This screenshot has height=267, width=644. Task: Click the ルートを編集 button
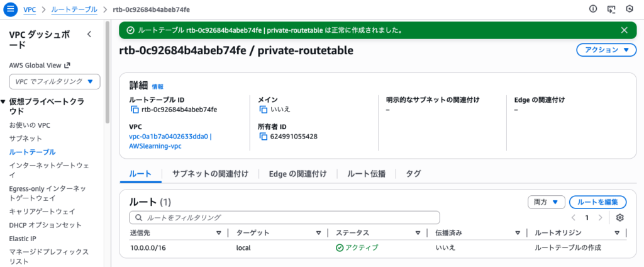[x=597, y=202]
